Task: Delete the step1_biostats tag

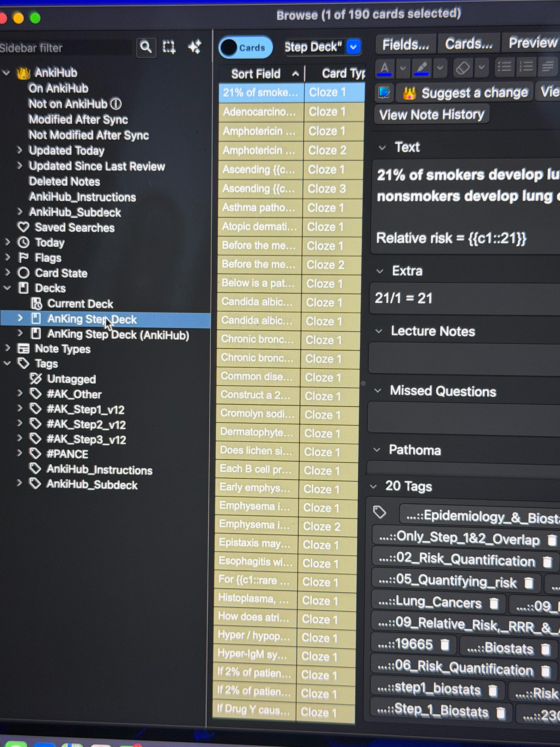Action: pyautogui.click(x=493, y=691)
